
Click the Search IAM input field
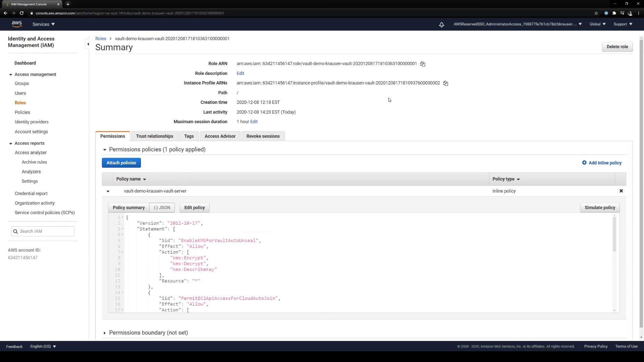[x=46, y=231]
